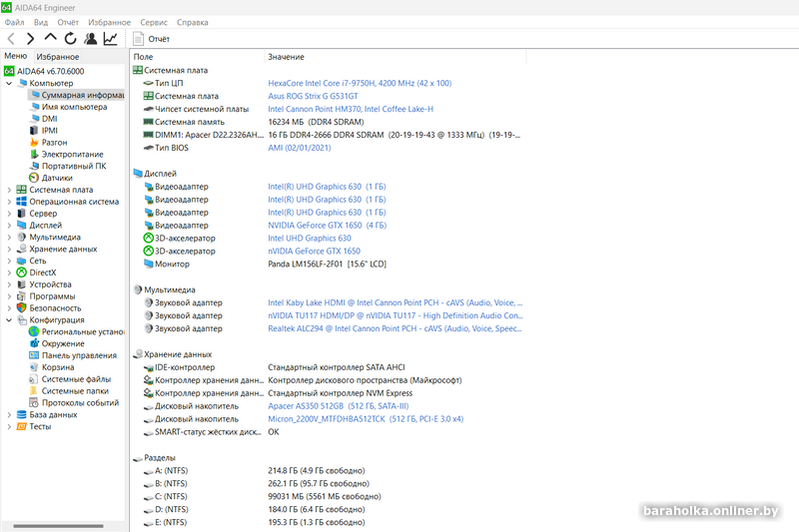Open the NVIDIA GeForce GTX 1650 (4 ГБ) link
This screenshot has height=532, width=799.
(328, 225)
